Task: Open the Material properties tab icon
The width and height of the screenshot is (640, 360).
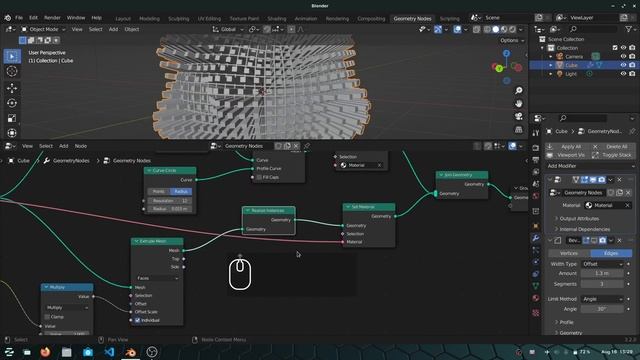Action: pos(536,298)
